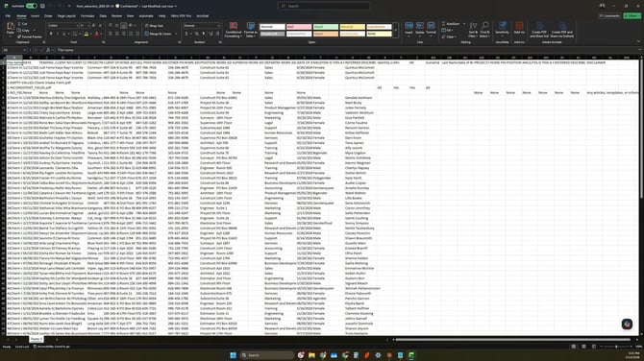Collapse the ribbon with chevron

coord(638,41)
